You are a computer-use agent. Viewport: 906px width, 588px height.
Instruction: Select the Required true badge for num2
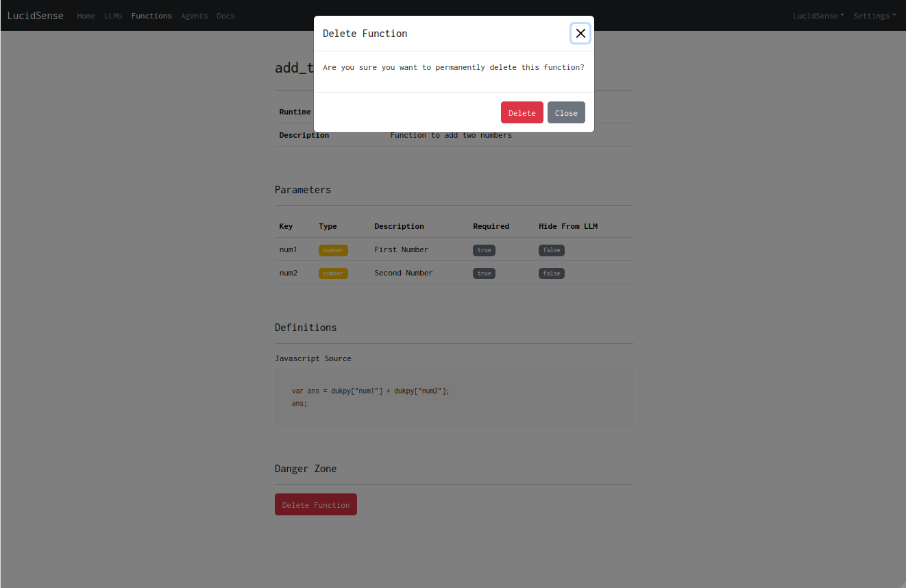tap(484, 273)
